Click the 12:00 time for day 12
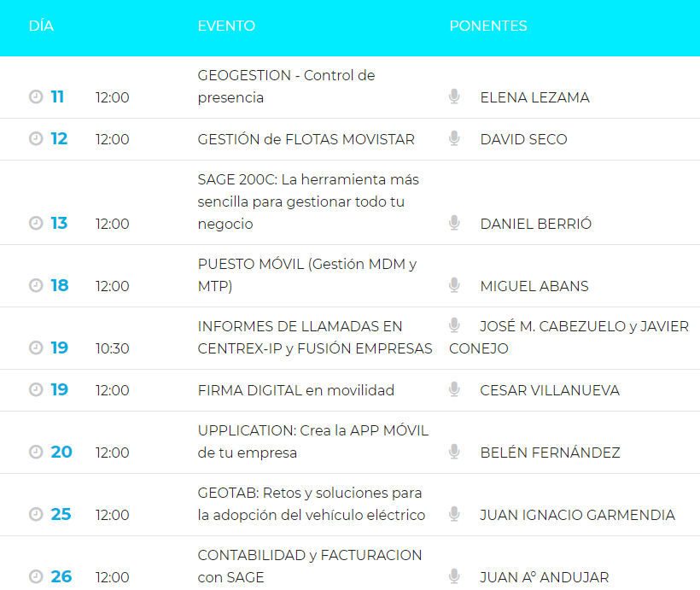This screenshot has height=590, width=700. pyautogui.click(x=111, y=138)
